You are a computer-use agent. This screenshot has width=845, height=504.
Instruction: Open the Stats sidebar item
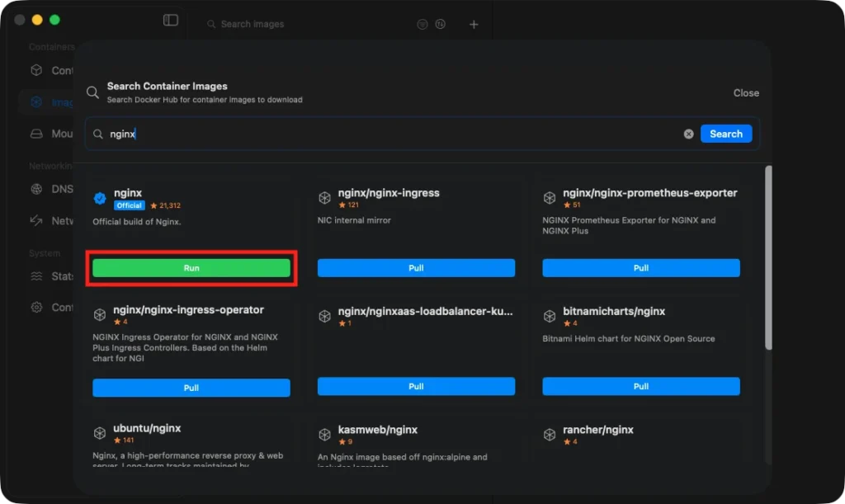pos(51,276)
